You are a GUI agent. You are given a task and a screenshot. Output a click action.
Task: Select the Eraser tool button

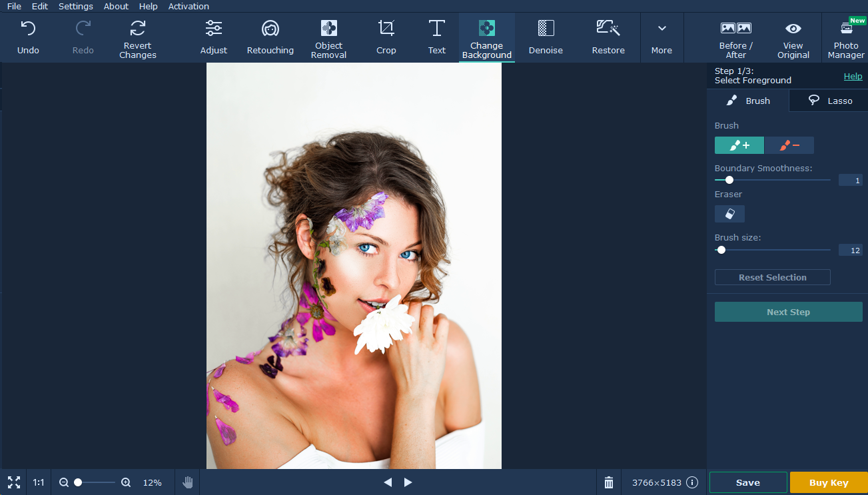pyautogui.click(x=729, y=214)
